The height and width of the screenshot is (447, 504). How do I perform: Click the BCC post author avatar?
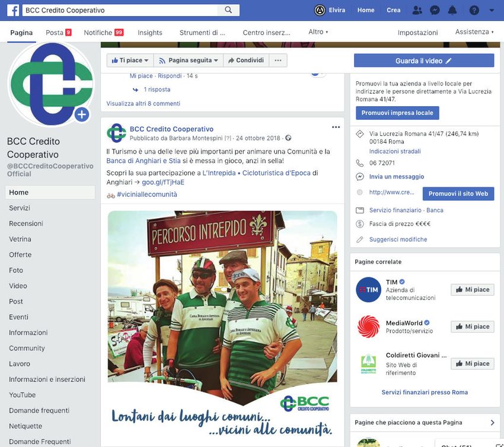[116, 133]
